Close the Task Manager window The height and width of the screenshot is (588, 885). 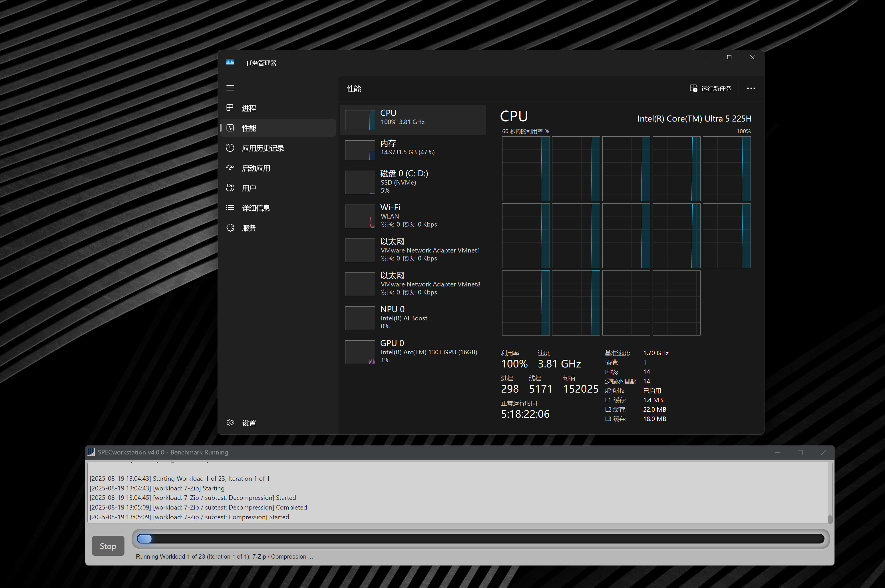[x=752, y=57]
